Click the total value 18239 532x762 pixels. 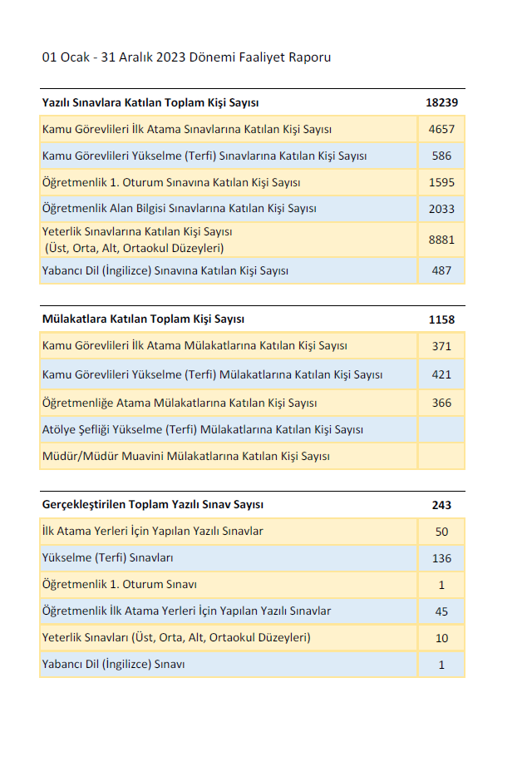[x=441, y=102]
